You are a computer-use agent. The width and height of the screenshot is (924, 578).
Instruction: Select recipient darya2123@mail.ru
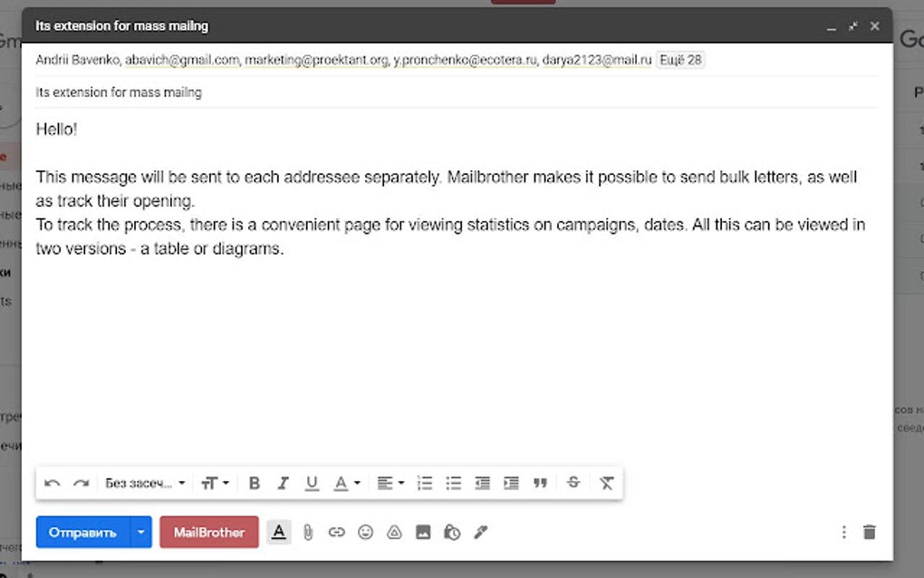[x=596, y=60]
